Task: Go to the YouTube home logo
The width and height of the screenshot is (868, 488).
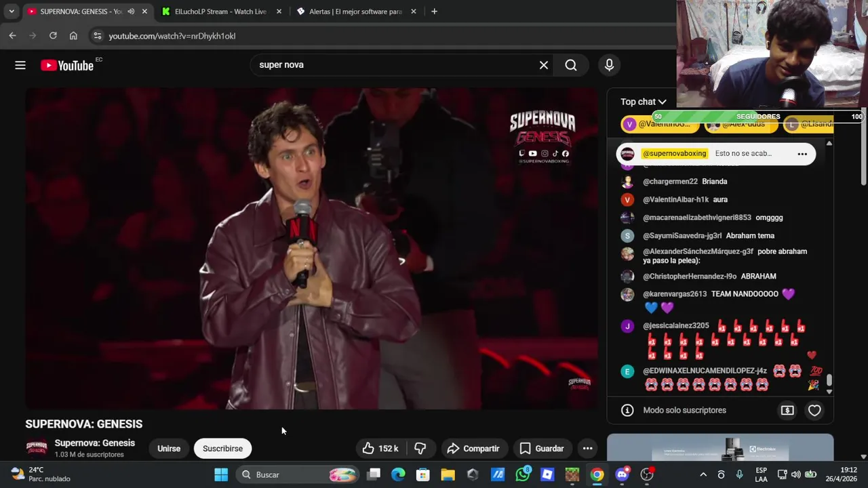Action: 66,65
